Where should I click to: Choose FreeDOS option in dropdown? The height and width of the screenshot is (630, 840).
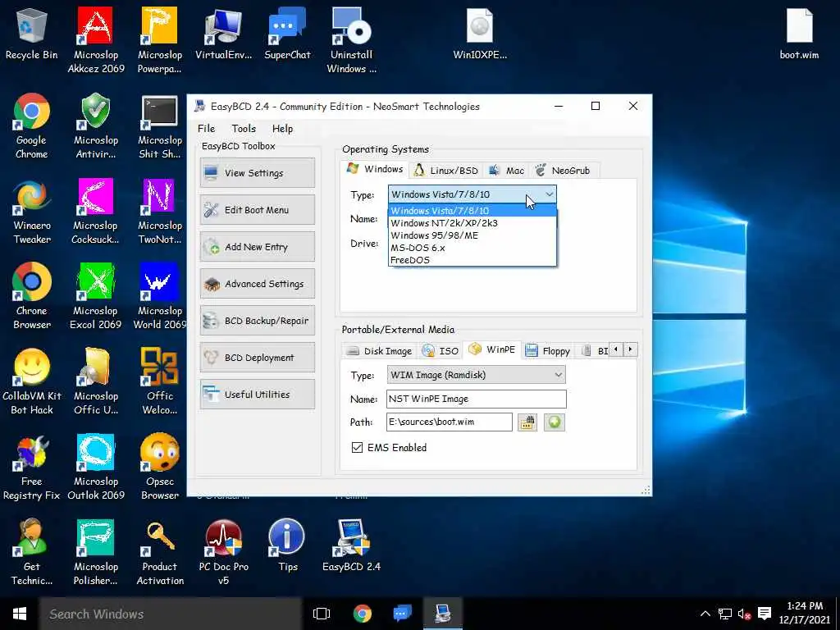[x=472, y=260]
